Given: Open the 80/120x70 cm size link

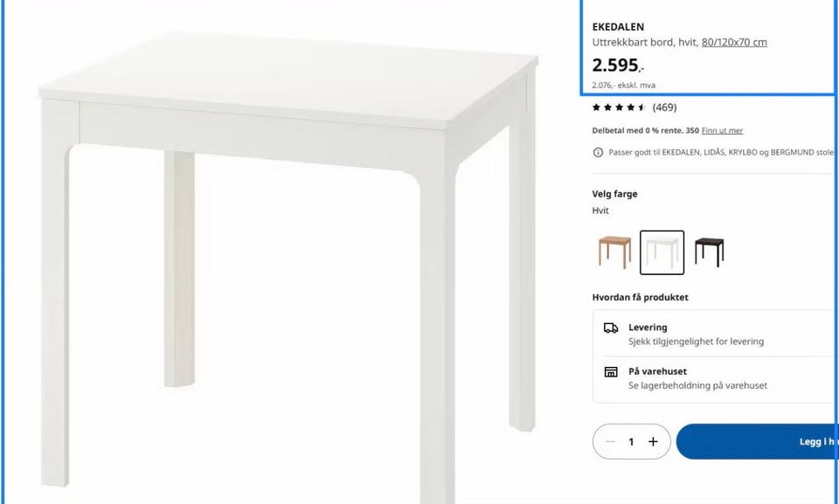Looking at the screenshot, I should [734, 42].
